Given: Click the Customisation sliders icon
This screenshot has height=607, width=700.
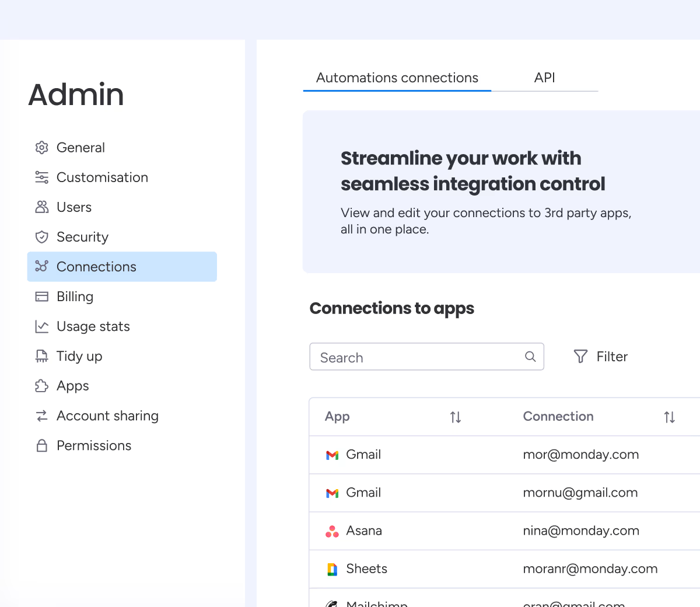Looking at the screenshot, I should pos(41,177).
